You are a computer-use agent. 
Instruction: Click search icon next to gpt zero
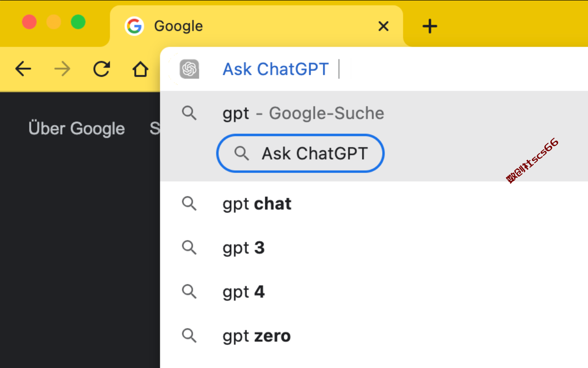pos(189,335)
